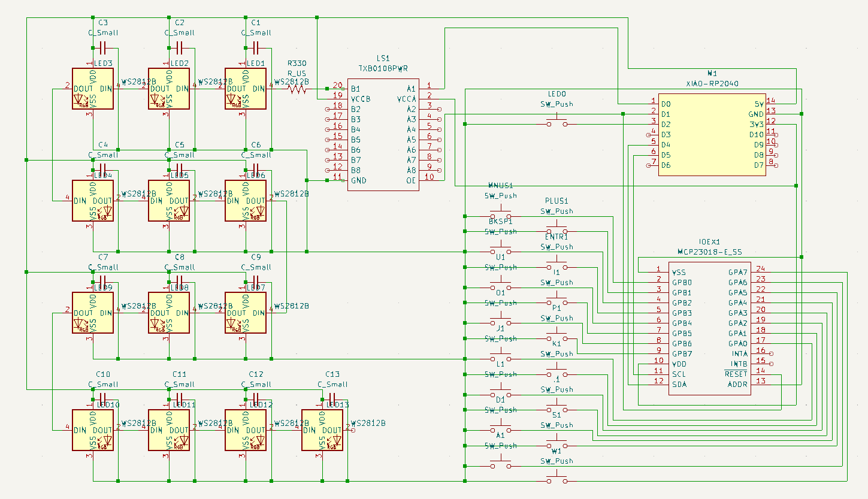The width and height of the screenshot is (868, 499).
Task: Select the LED6 WS2812B symbol
Action: click(x=245, y=201)
